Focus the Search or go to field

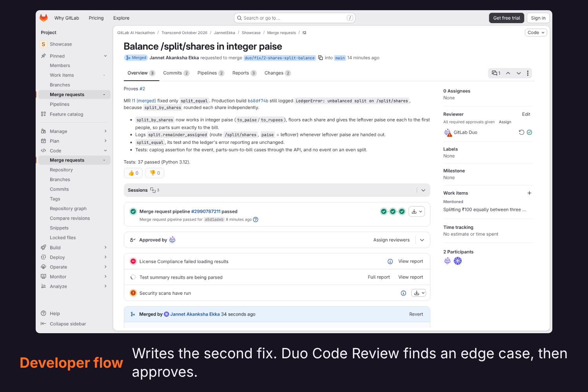(x=294, y=18)
